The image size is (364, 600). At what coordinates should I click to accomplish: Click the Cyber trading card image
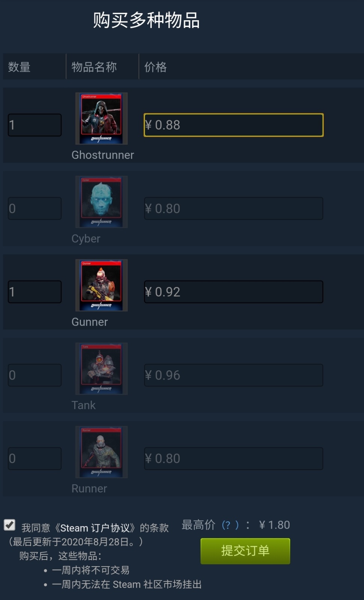click(101, 202)
